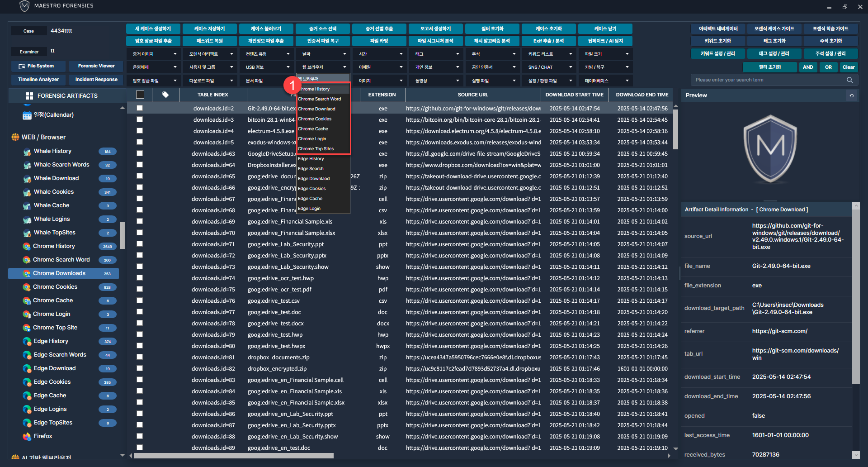Click the Forensic Artifacts grid icon
868x467 pixels.
(x=29, y=96)
